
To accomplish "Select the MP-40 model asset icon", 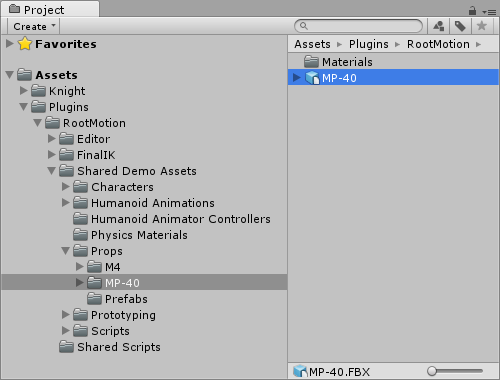I will [312, 78].
